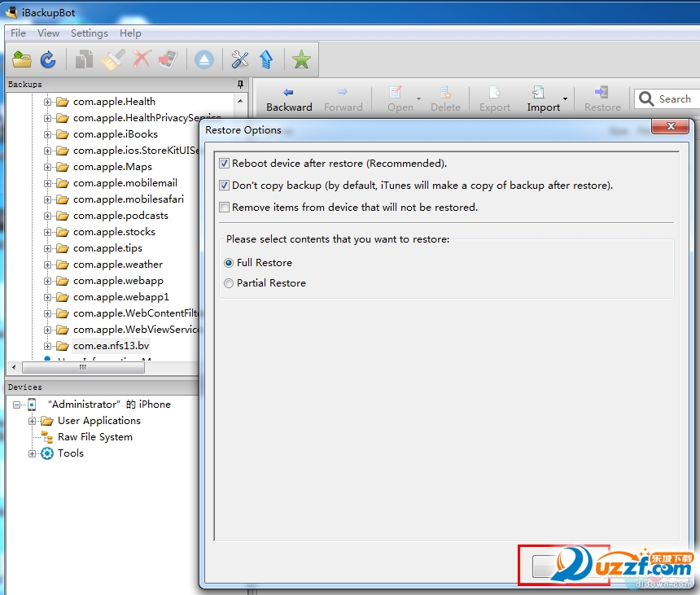Open the File menu
Image resolution: width=700 pixels, height=595 pixels.
tap(18, 33)
